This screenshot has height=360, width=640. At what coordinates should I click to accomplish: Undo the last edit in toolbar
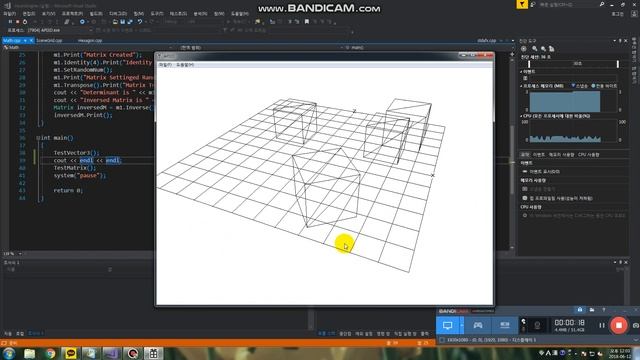pos(140,22)
